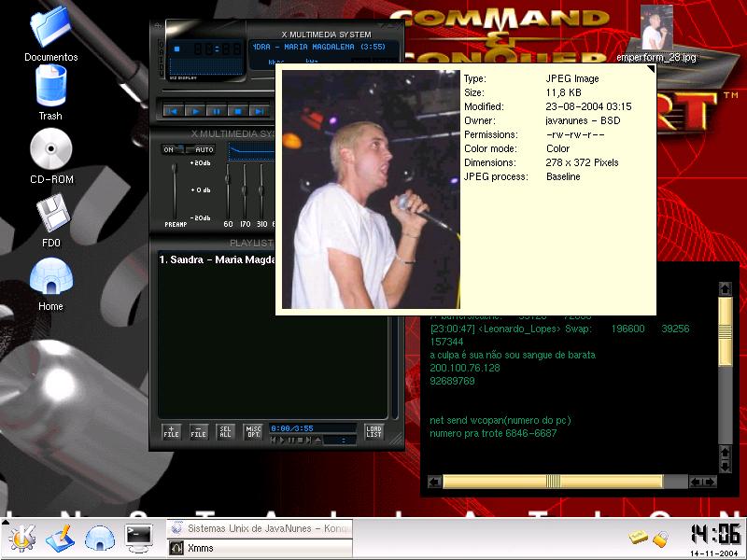Open the MISC OPT. playlist menu

click(253, 431)
